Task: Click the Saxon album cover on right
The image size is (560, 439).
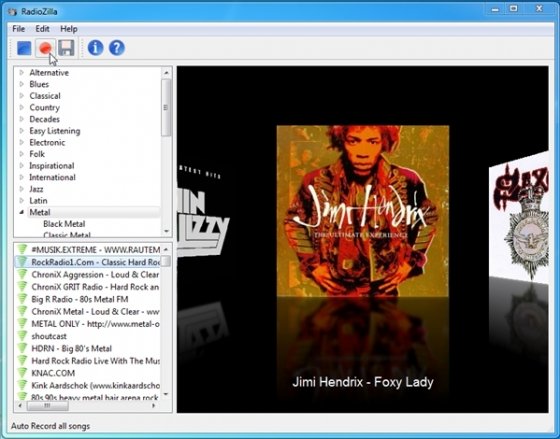Action: click(519, 218)
